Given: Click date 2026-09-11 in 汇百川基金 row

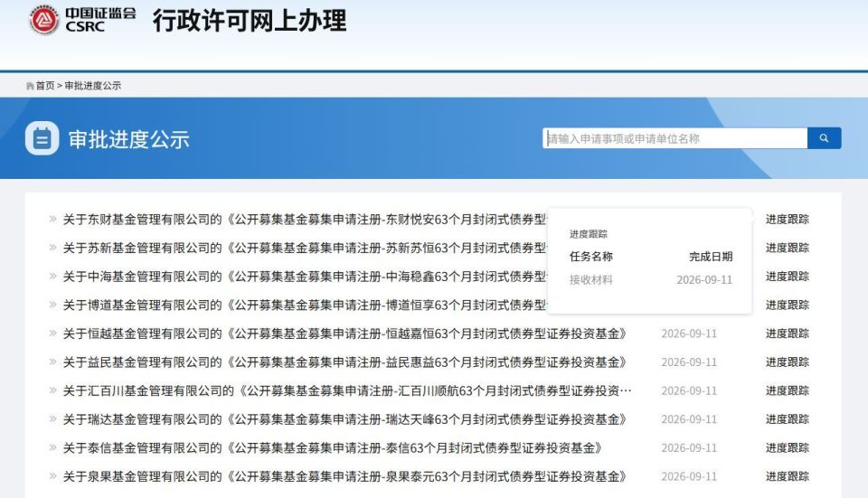Looking at the screenshot, I should point(689,390).
